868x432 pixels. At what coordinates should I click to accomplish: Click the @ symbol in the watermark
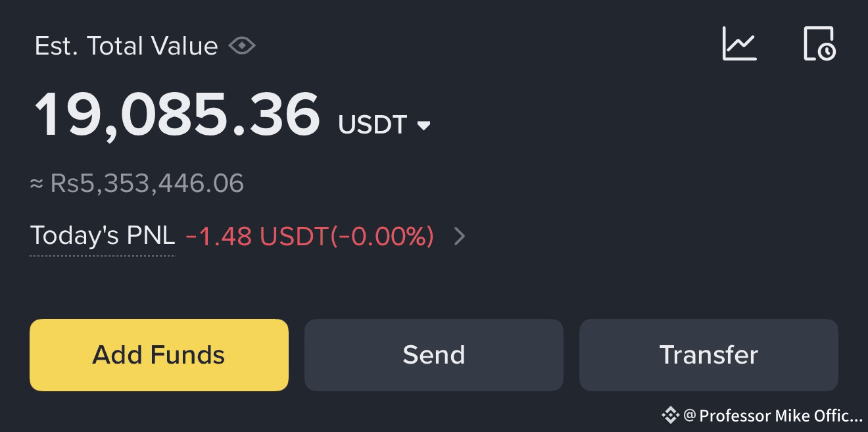(690, 416)
